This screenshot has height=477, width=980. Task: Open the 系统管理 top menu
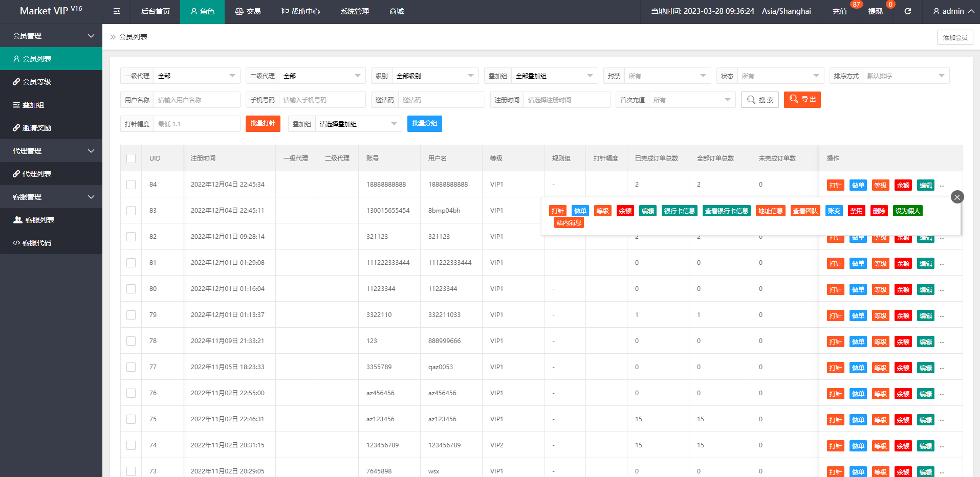(x=354, y=11)
